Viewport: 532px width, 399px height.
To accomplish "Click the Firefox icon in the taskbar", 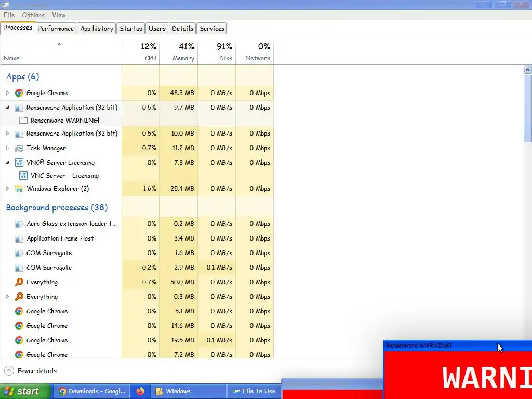I will [x=140, y=391].
